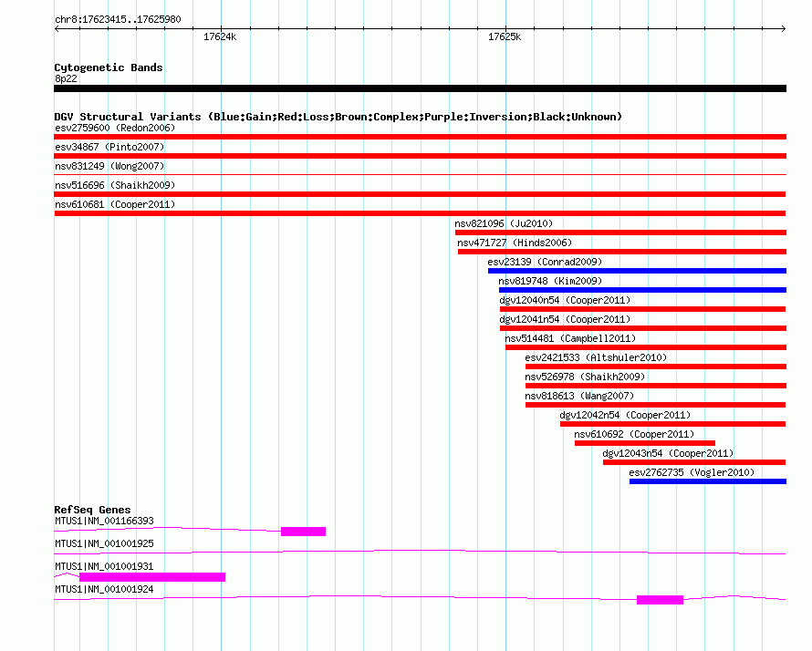812x651 pixels.
Task: Click the blue bar under nsv819748 (Kim2009)
Action: click(642, 290)
